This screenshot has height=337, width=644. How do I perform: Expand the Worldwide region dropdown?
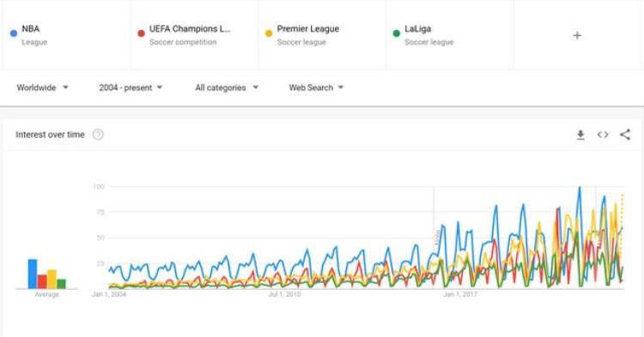coord(42,88)
